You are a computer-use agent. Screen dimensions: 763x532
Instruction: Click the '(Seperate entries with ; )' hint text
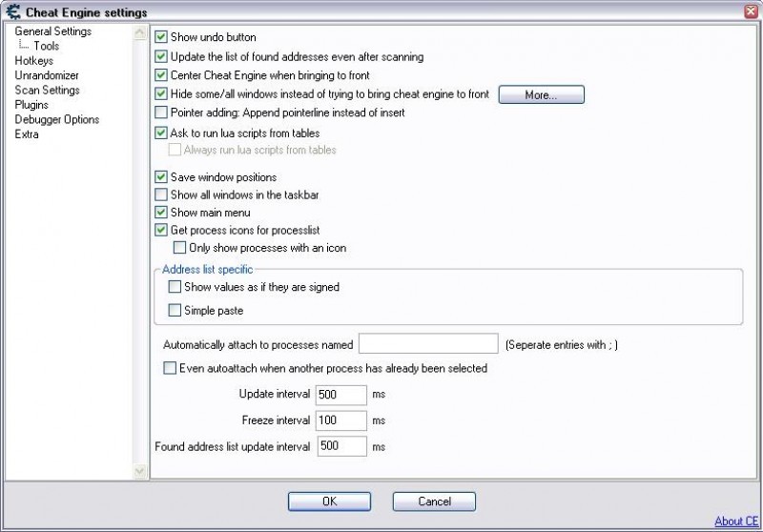pyautogui.click(x=562, y=345)
